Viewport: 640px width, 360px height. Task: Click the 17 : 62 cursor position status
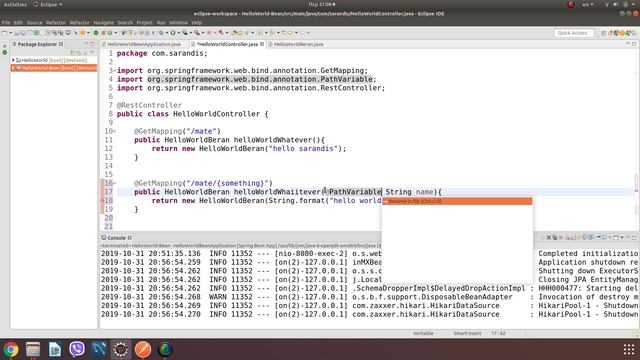(x=498, y=333)
